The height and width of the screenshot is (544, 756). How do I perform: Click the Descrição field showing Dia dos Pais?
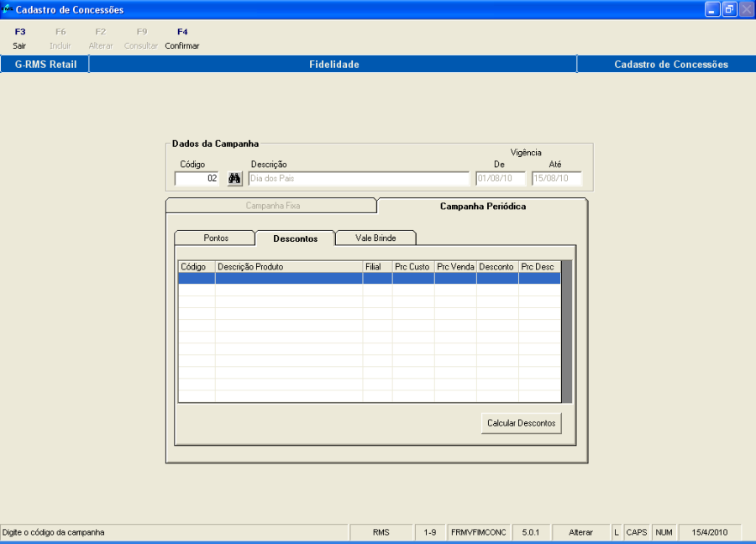click(x=359, y=178)
